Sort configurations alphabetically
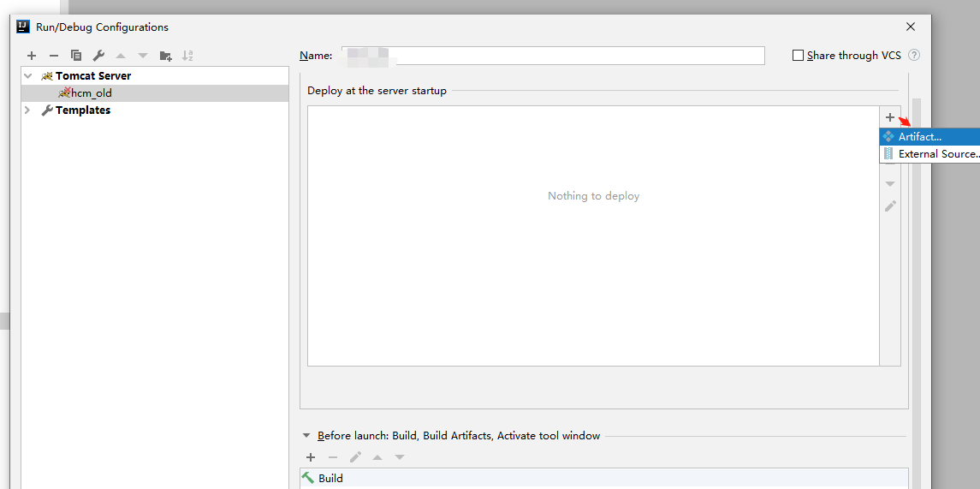This screenshot has width=980, height=489. pyautogui.click(x=187, y=56)
